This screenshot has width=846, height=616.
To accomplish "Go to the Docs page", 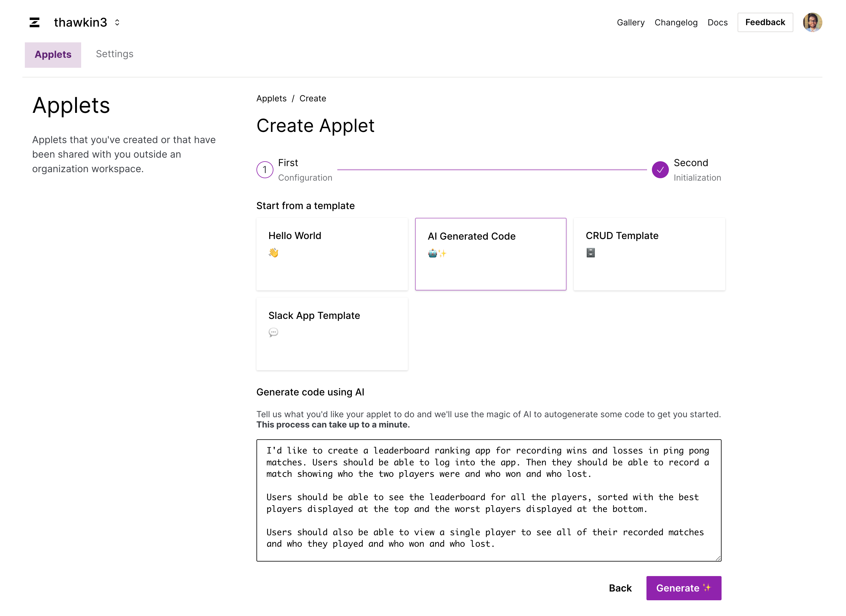I will 717,22.
